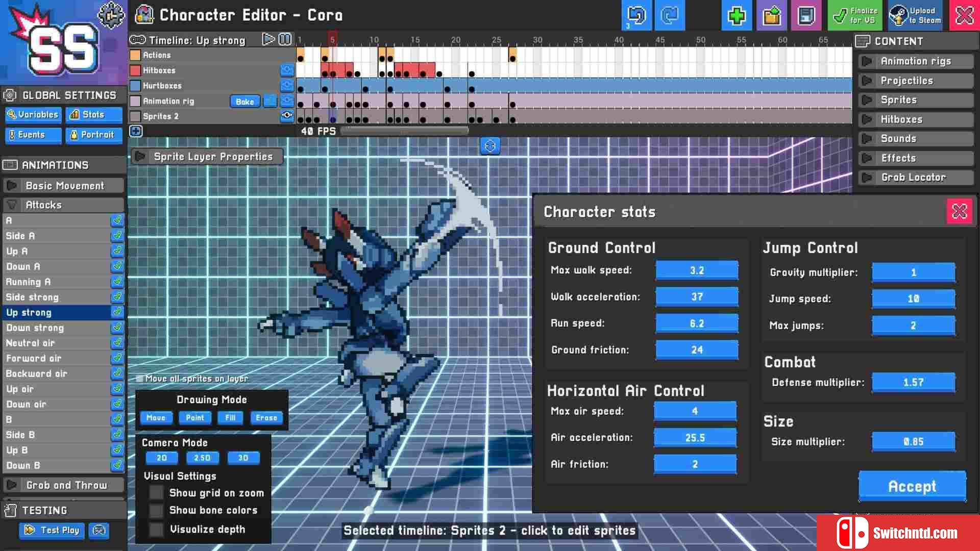Play the Up strong timeline
Viewport: 980px width, 551px height.
click(x=268, y=39)
